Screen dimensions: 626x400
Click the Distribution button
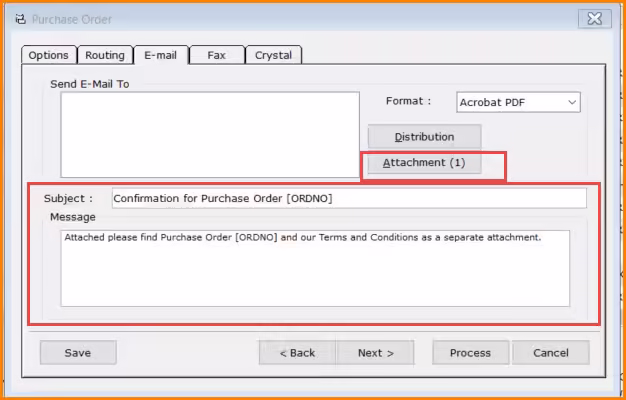[424, 137]
